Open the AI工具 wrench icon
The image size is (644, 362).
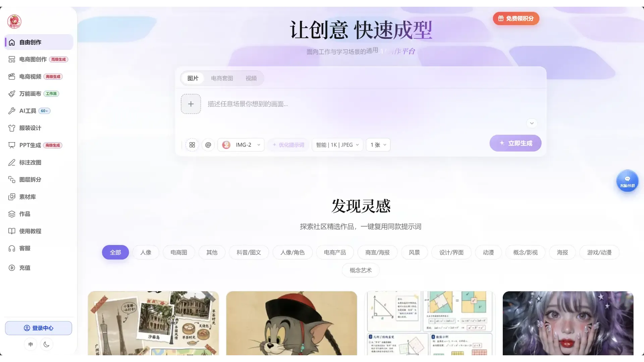point(12,111)
